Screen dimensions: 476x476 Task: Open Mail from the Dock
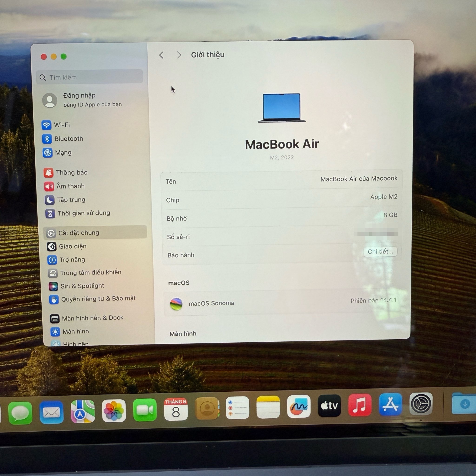(x=52, y=412)
